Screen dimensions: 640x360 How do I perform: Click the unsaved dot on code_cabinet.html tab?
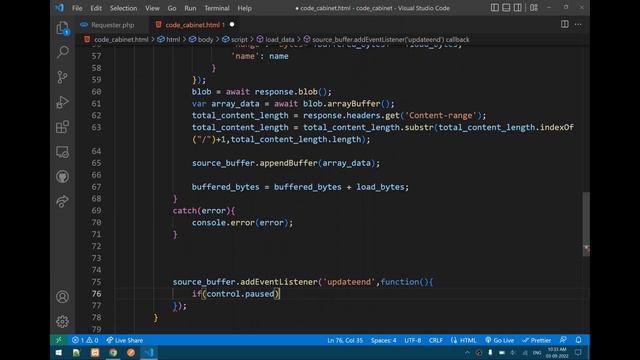pos(232,24)
